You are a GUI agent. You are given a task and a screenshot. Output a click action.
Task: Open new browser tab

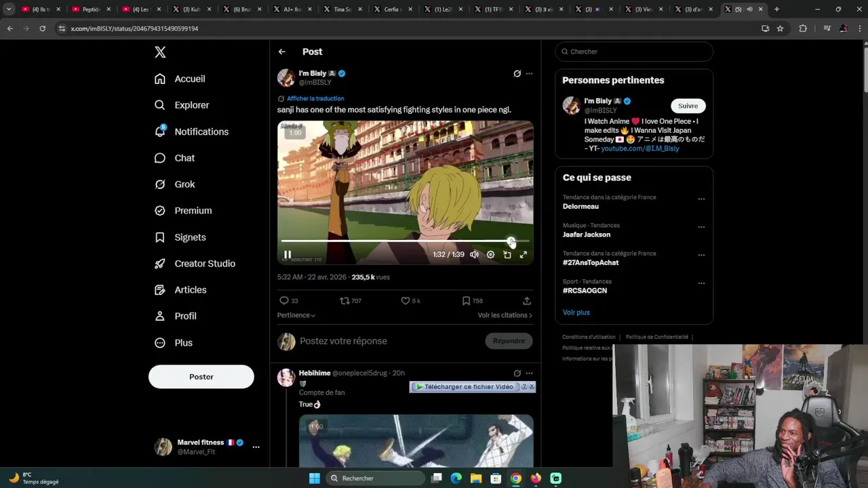(x=777, y=9)
